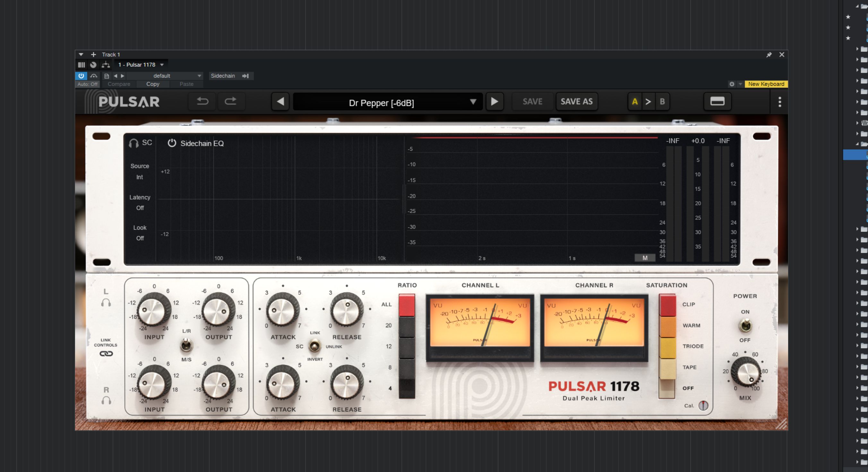Select next host preset arrow
This screenshot has height=472, width=868.
point(123,76)
